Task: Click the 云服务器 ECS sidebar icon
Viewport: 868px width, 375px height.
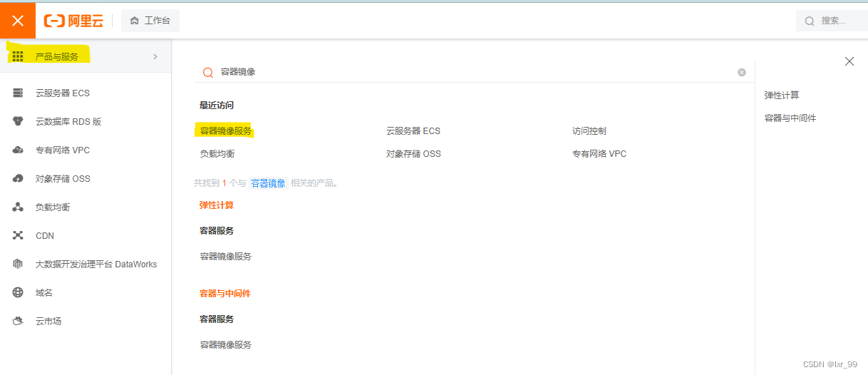Action: tap(19, 93)
